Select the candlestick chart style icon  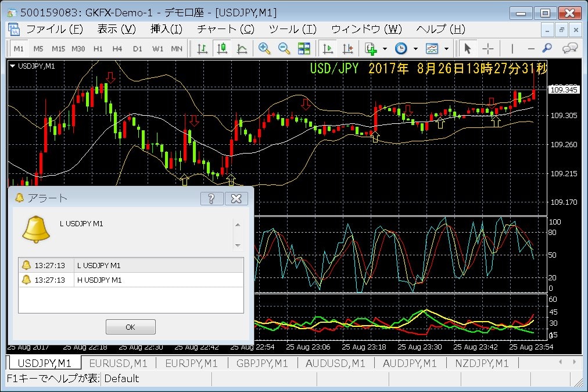pyautogui.click(x=222, y=48)
